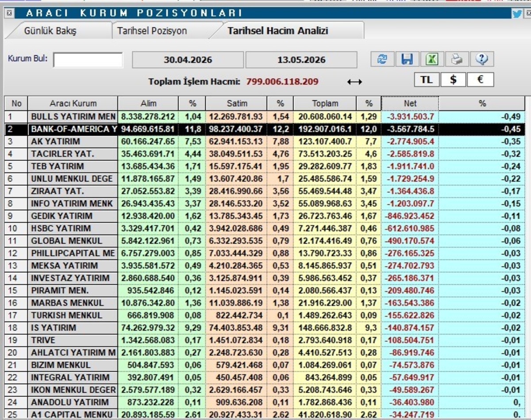Image resolution: width=531 pixels, height=420 pixels.
Task: Click the printer icon
Action: (457, 59)
